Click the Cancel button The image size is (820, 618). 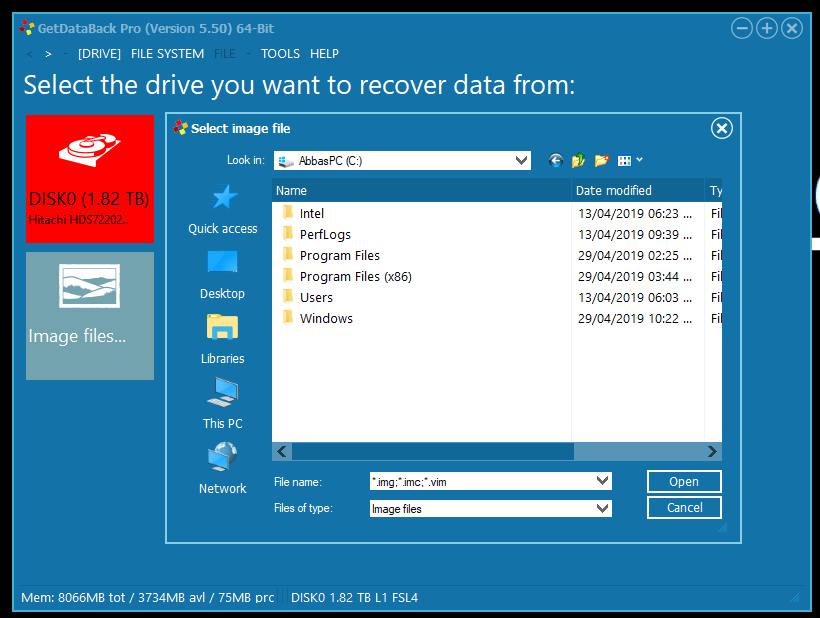(x=684, y=507)
